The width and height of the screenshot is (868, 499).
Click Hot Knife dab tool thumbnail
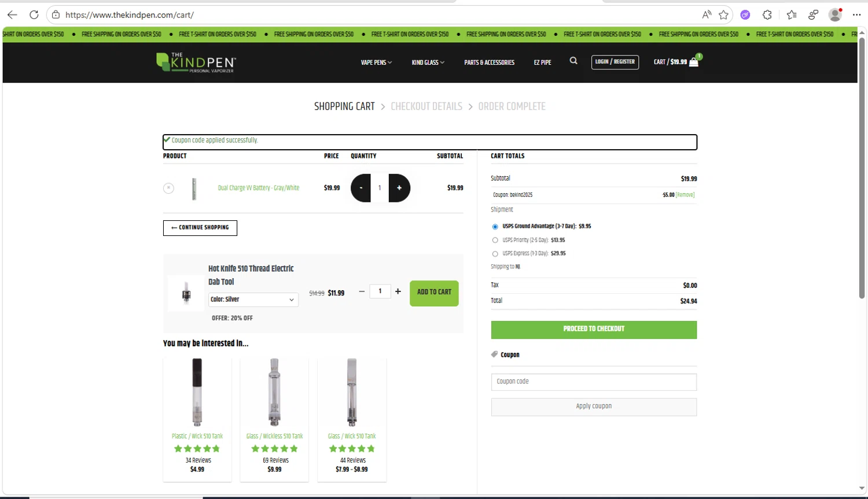click(x=186, y=293)
